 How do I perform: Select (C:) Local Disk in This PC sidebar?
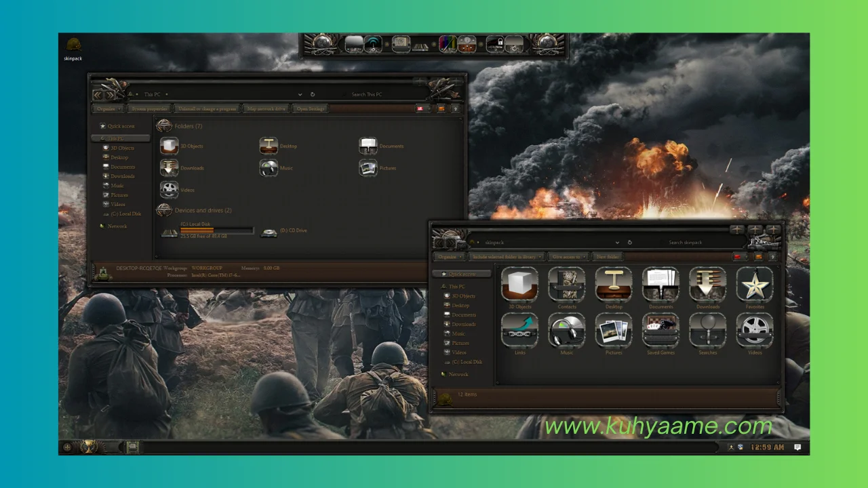tap(122, 213)
